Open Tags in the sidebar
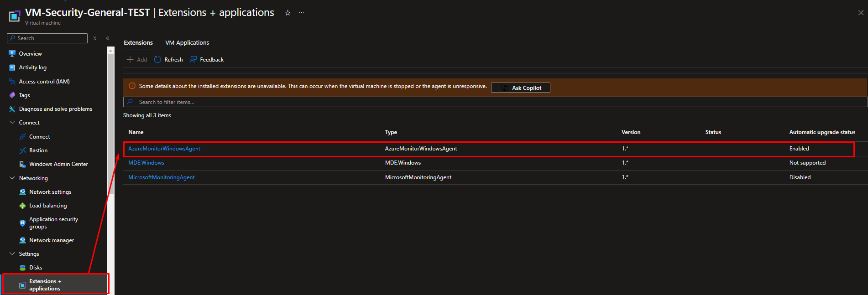The image size is (868, 295). point(24,95)
